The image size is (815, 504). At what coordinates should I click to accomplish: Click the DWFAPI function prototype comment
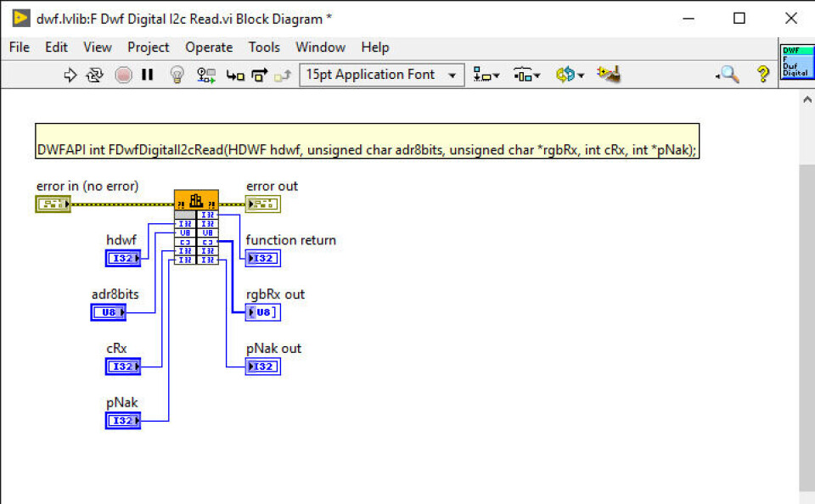(367, 141)
